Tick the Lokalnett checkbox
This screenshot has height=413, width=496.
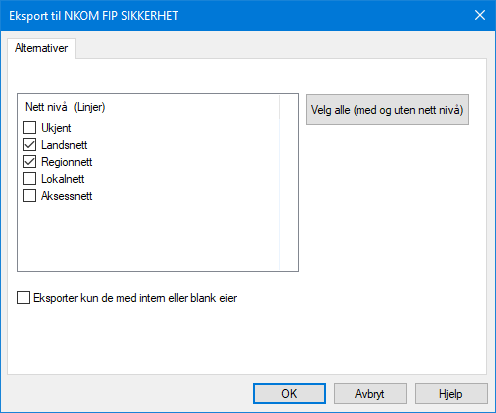tap(29, 179)
